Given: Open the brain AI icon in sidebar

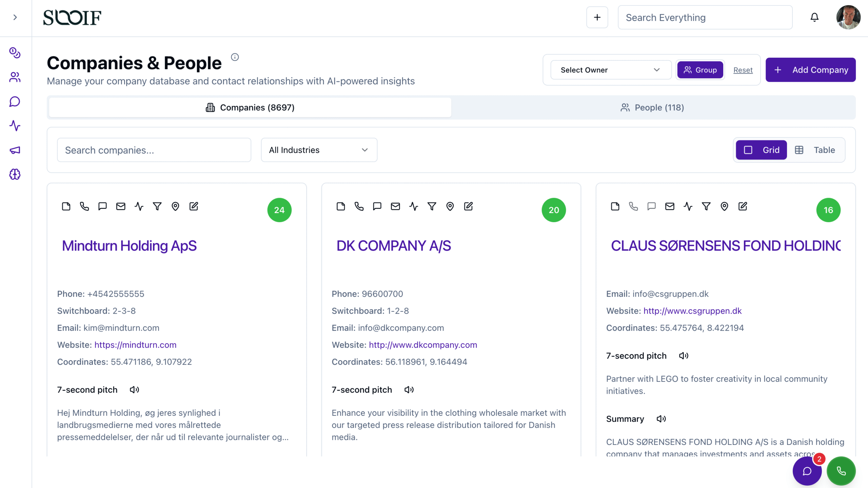Looking at the screenshot, I should click(x=15, y=174).
